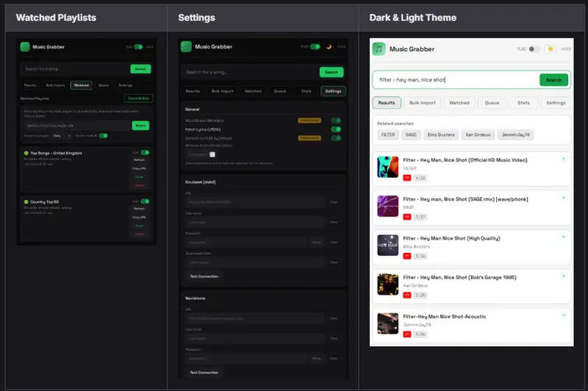Click Copy URL for Country Top 50

[x=139, y=218]
